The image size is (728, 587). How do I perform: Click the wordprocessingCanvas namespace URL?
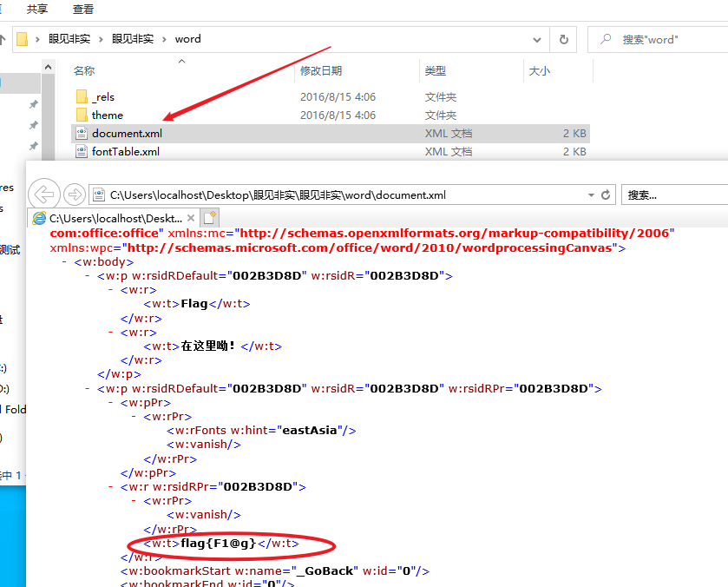click(370, 248)
